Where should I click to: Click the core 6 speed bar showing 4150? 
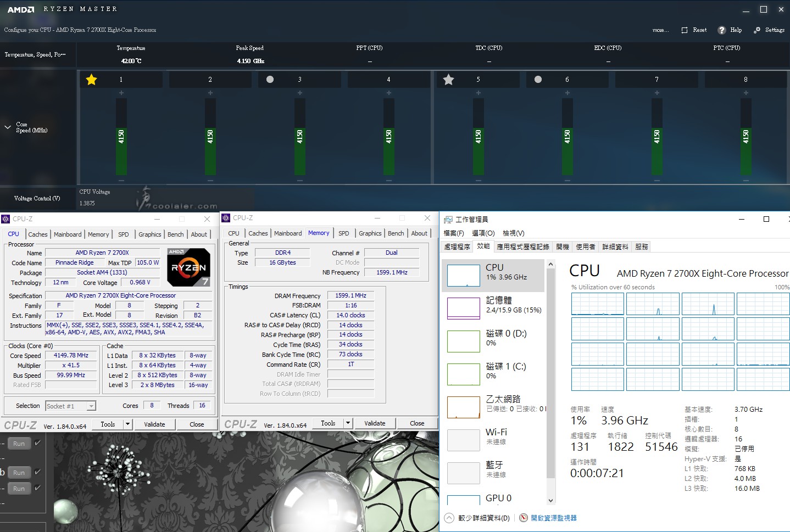pos(567,137)
